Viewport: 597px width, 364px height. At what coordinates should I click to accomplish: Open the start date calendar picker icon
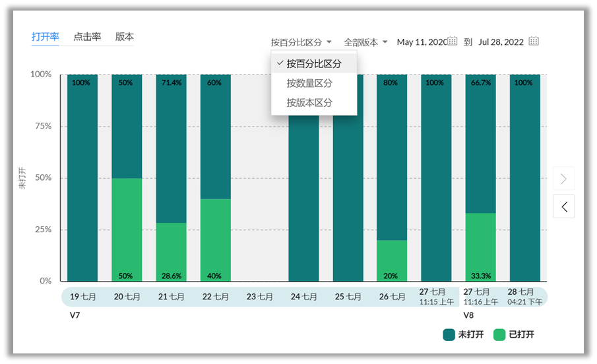tap(452, 42)
